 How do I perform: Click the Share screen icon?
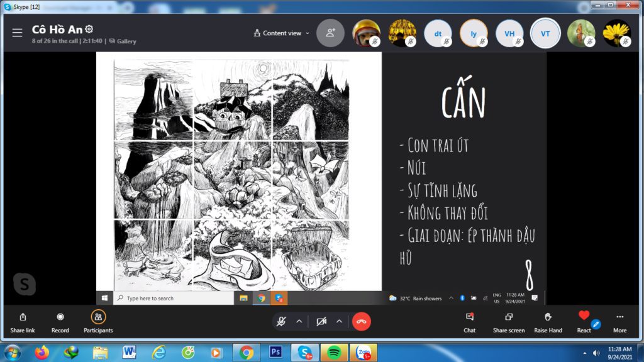coord(508,321)
